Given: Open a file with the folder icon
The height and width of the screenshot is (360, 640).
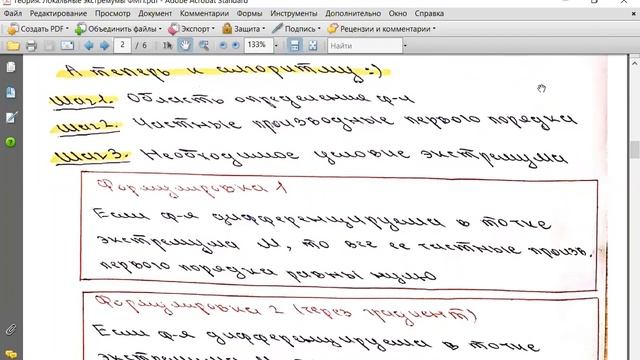Looking at the screenshot, I should [x=13, y=45].
